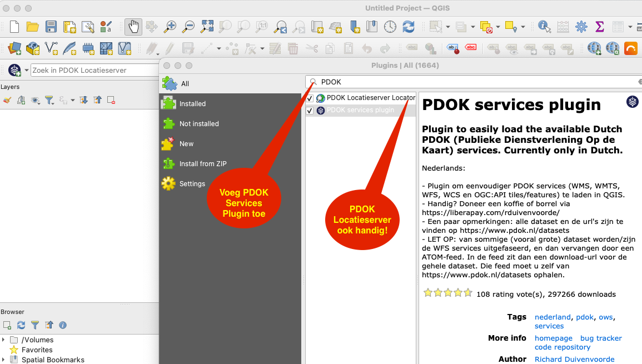Follow the ows tag link
The width and height of the screenshot is (642, 364).
click(x=605, y=317)
